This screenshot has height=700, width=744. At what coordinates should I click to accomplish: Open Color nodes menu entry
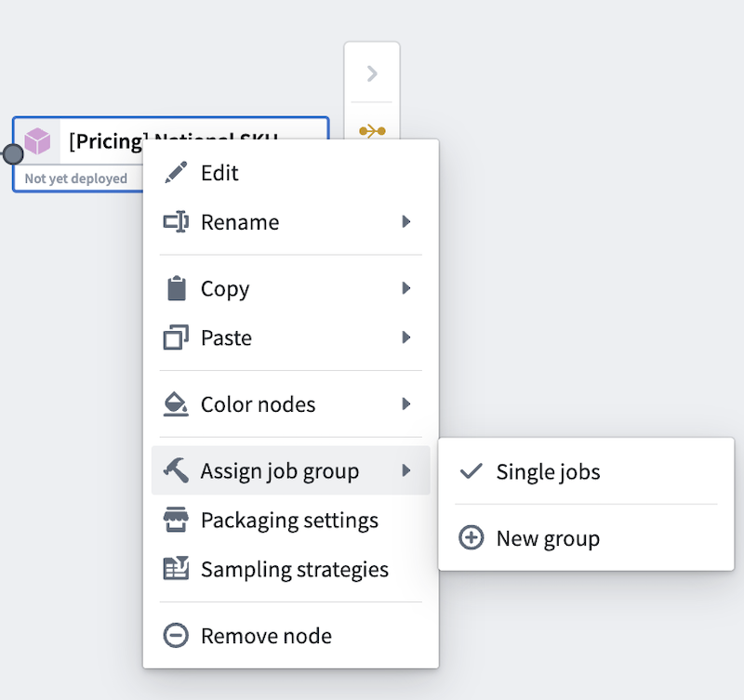click(x=291, y=404)
